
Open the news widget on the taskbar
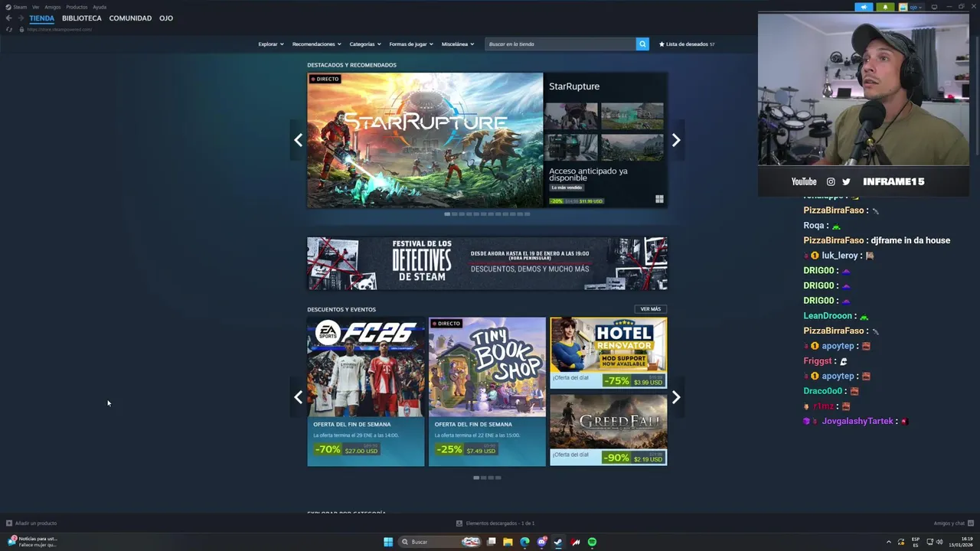tap(32, 542)
